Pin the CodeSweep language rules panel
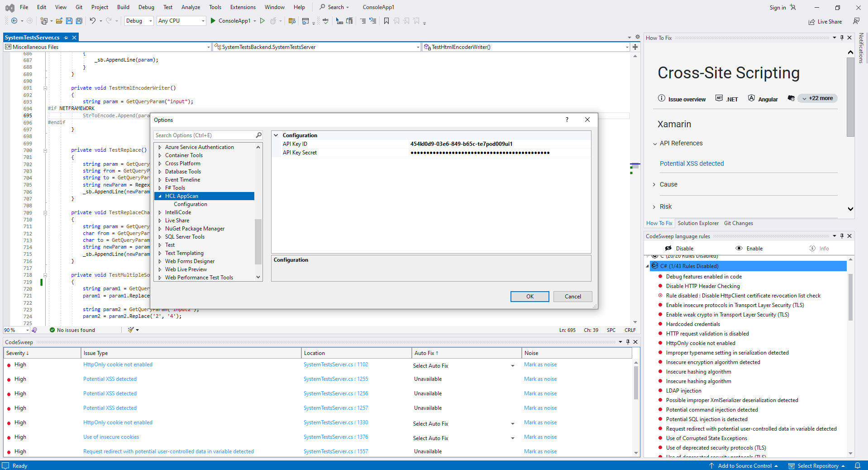Screen dimensions: 868x470 (x=842, y=236)
